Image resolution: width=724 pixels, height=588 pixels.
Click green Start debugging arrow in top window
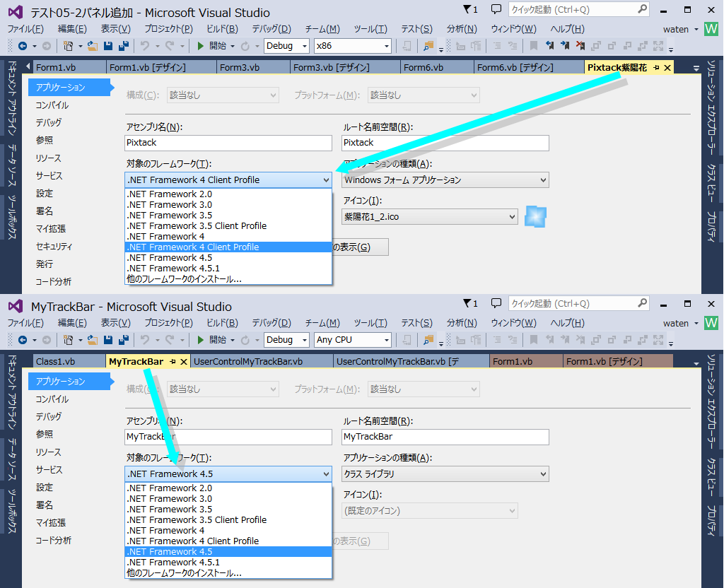[200, 46]
